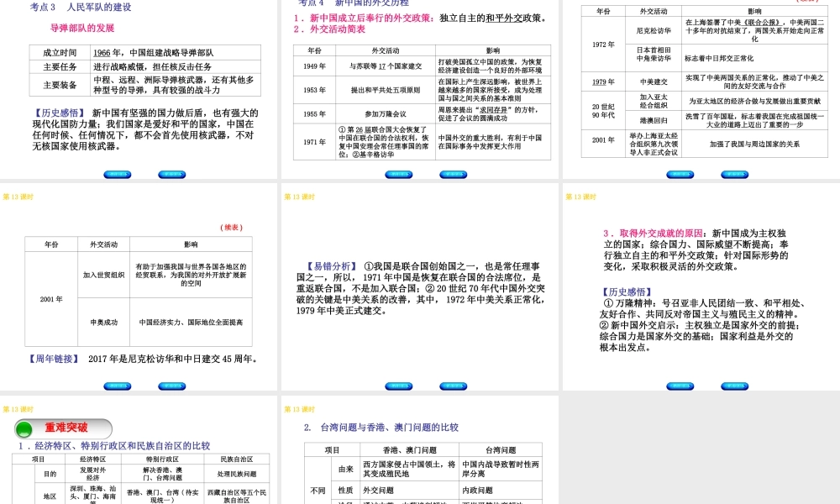This screenshot has width=840, height=504.
Task: Click the 申奥成功 cell
Action: pos(104,323)
